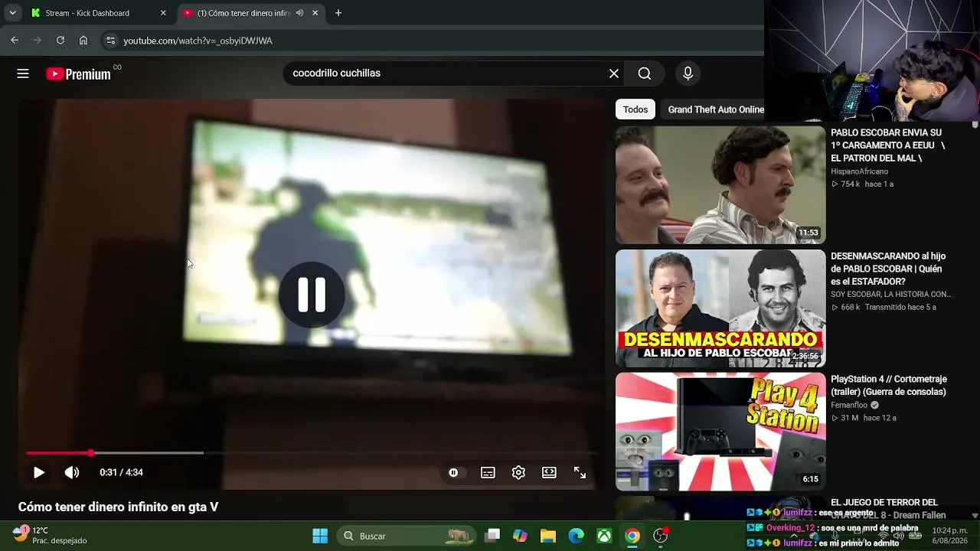Viewport: 980px width, 551px height.
Task: Enter fullscreen video mode
Action: point(580,473)
